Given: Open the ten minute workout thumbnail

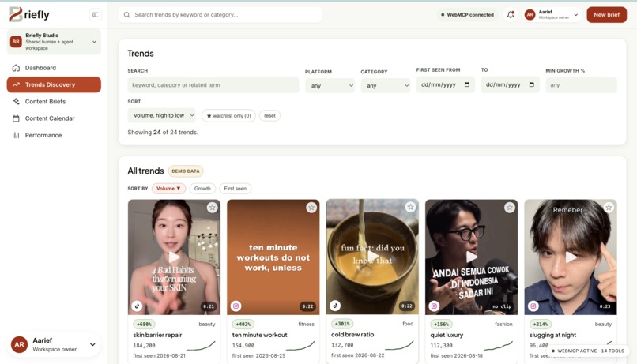Looking at the screenshot, I should 273,257.
